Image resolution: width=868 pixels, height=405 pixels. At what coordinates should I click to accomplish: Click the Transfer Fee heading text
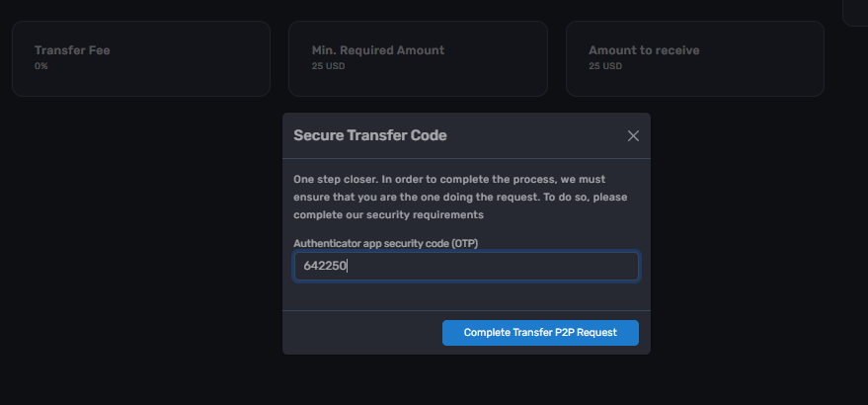[x=72, y=50]
